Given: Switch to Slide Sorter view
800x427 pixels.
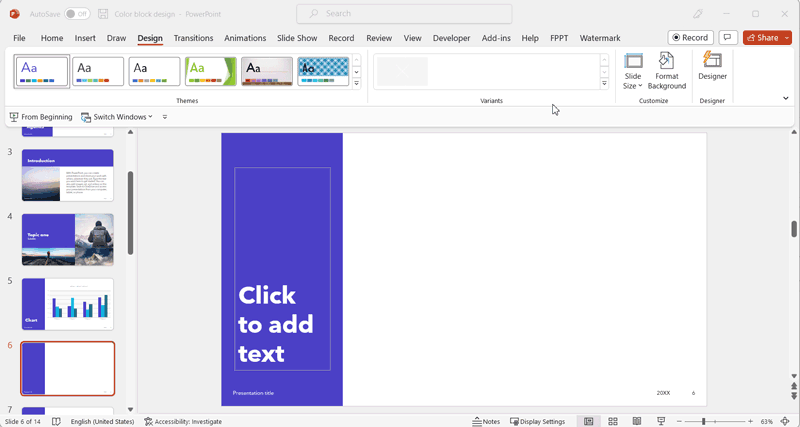Looking at the screenshot, I should point(612,421).
